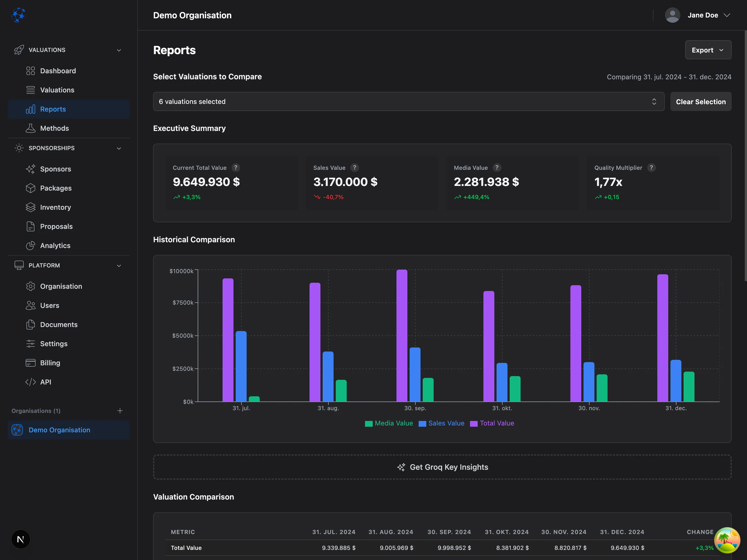Click the Users people icon
Viewport: 747px width, 560px height.
pyautogui.click(x=30, y=305)
